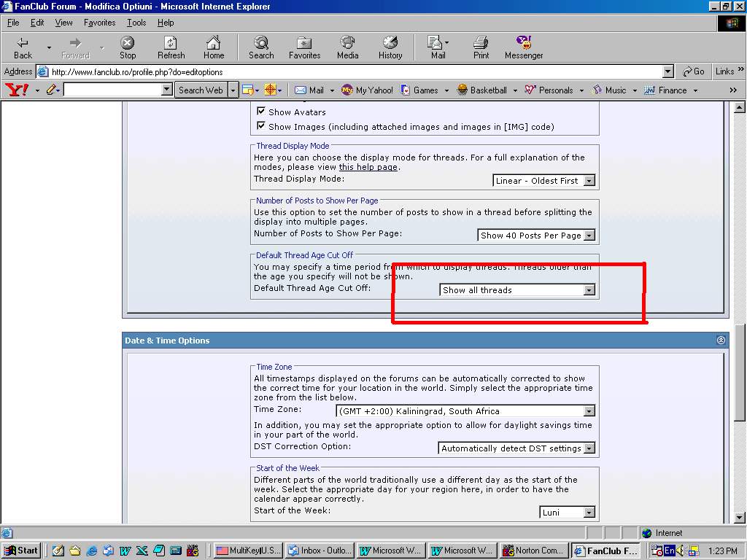This screenshot has width=747, height=560.
Task: Follow the 'this help page' link
Action: pos(368,167)
